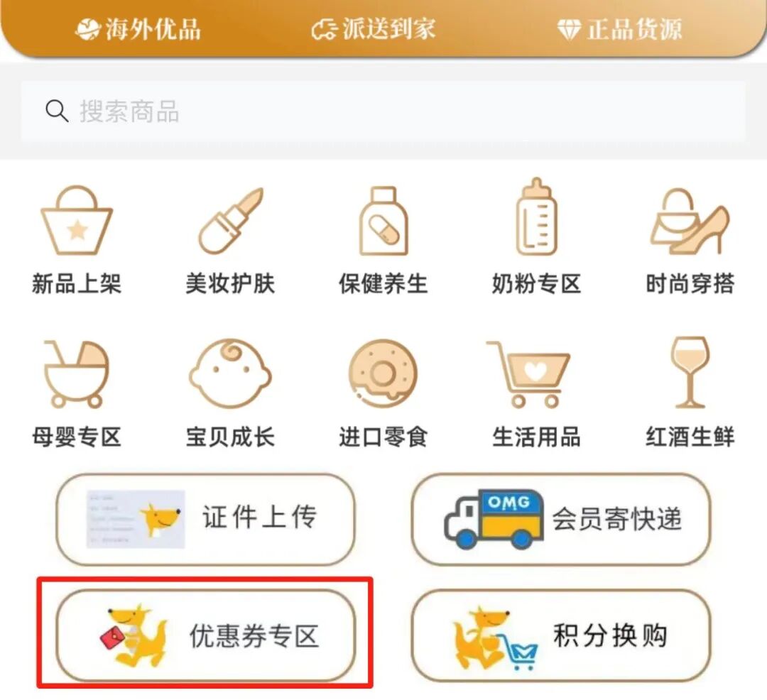Select the 母婴专区 stroller icon

tap(76, 374)
